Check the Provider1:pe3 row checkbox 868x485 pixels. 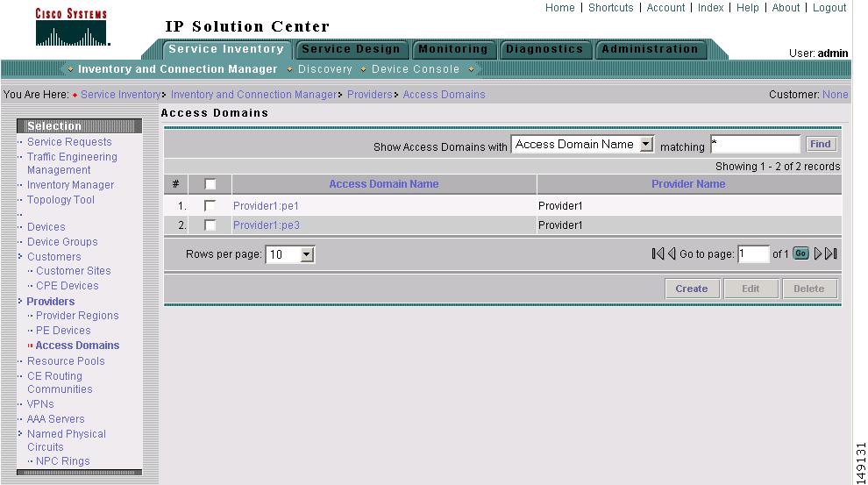point(210,225)
